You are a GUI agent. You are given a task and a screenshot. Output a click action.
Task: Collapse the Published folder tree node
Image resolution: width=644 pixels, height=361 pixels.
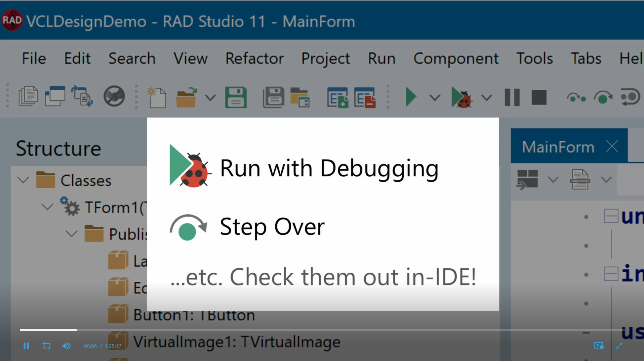(72, 234)
